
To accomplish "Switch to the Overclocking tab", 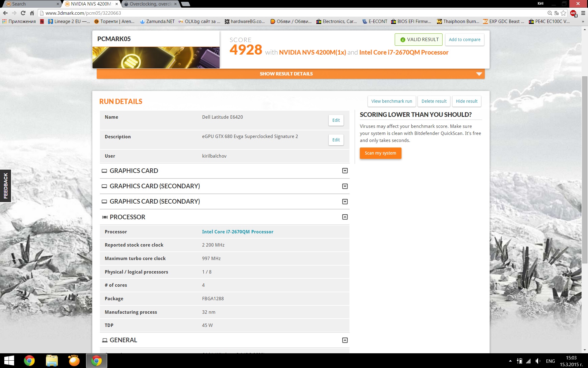I will point(149,4).
